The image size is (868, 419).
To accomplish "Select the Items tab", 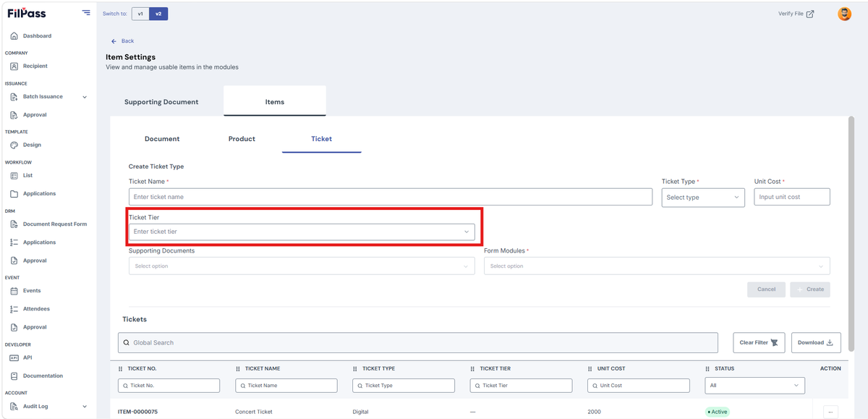I will click(x=275, y=101).
